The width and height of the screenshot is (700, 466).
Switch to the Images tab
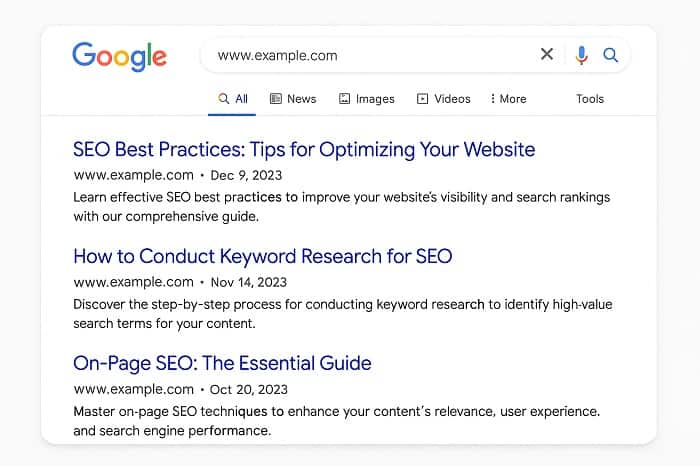click(x=375, y=99)
